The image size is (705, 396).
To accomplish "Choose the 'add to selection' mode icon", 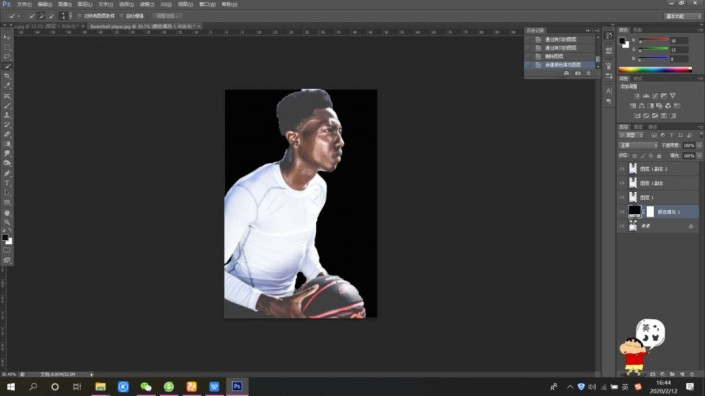I will 41,16.
